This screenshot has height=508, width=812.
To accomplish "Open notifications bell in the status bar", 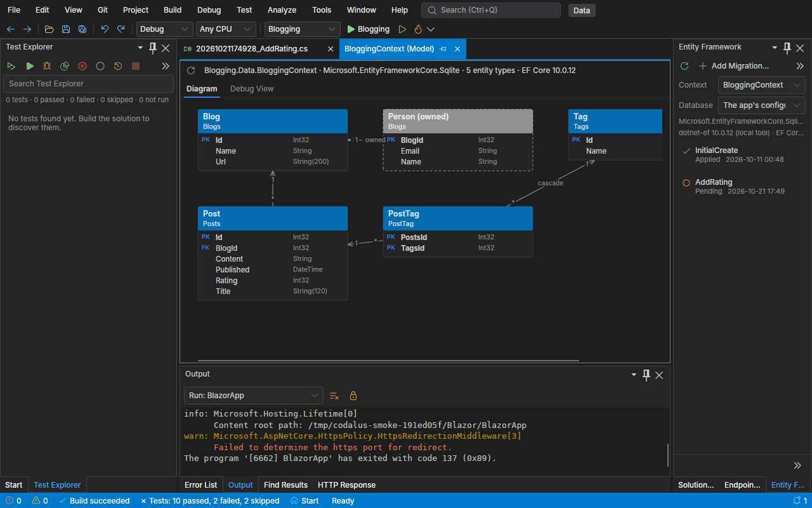I will [797, 500].
